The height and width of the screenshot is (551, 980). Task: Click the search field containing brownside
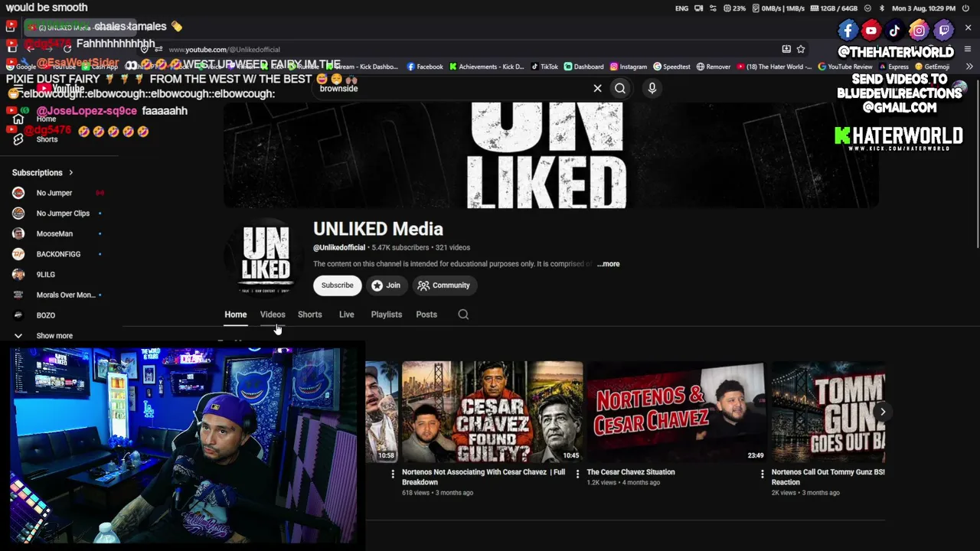452,88
